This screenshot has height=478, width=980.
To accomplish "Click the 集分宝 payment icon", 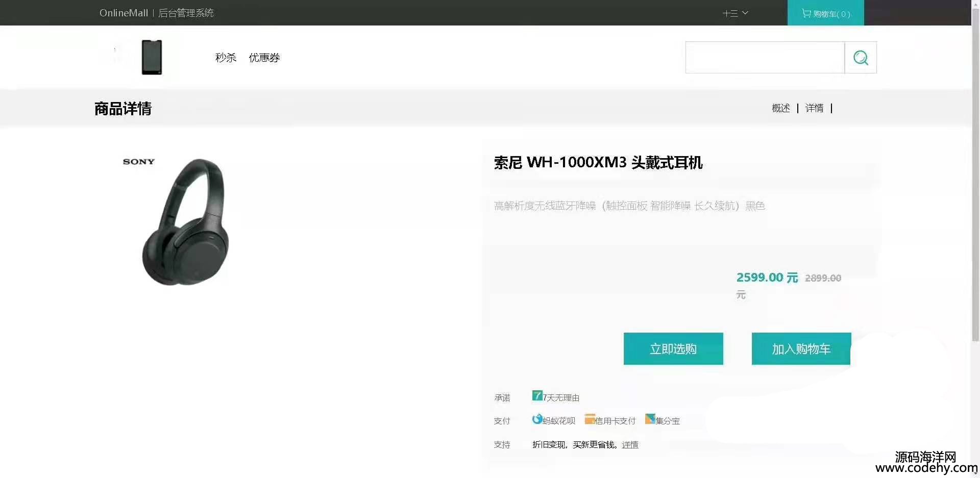I will 650,419.
